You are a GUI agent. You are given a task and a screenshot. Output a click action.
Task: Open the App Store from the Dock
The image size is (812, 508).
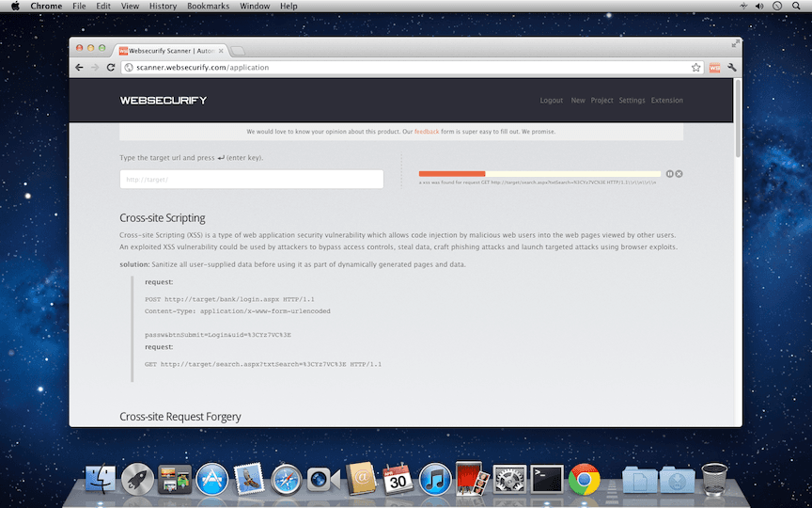pos(211,479)
